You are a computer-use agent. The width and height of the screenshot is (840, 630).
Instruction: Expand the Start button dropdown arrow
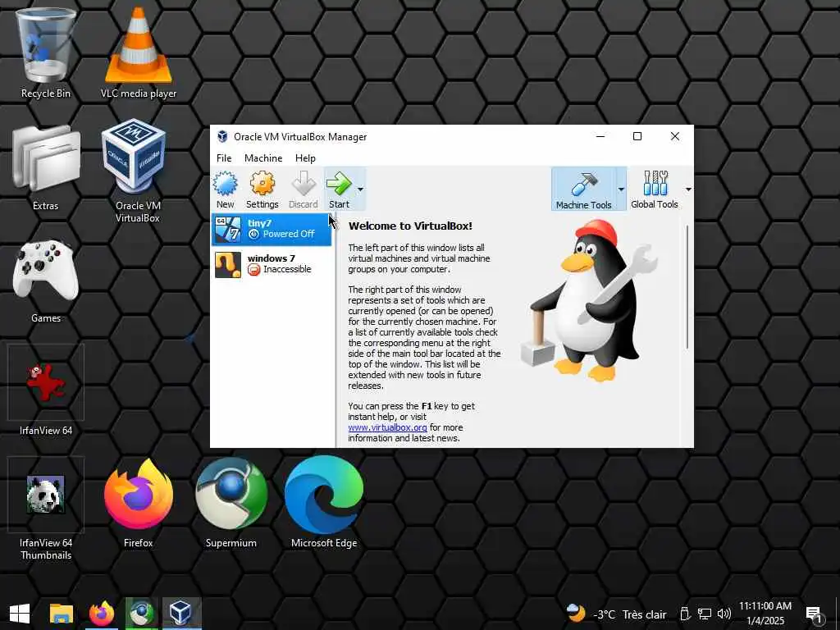pos(361,189)
